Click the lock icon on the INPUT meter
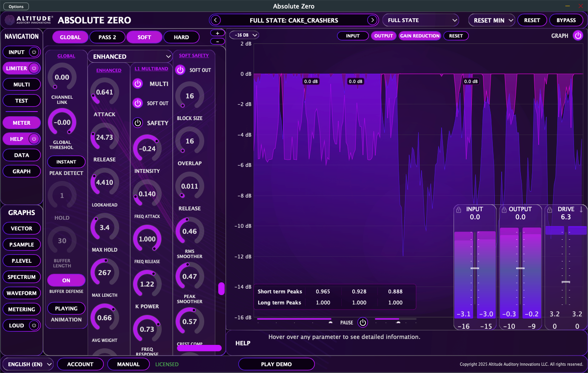 [459, 209]
